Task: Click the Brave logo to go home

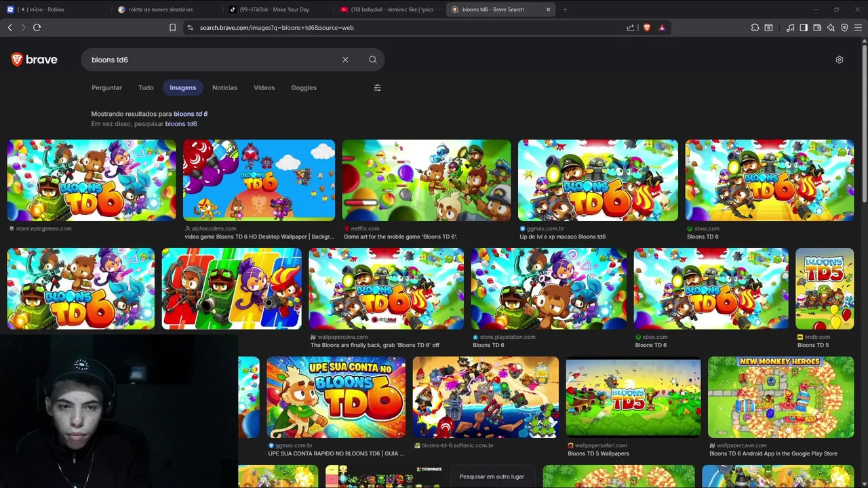Action: 35,60
